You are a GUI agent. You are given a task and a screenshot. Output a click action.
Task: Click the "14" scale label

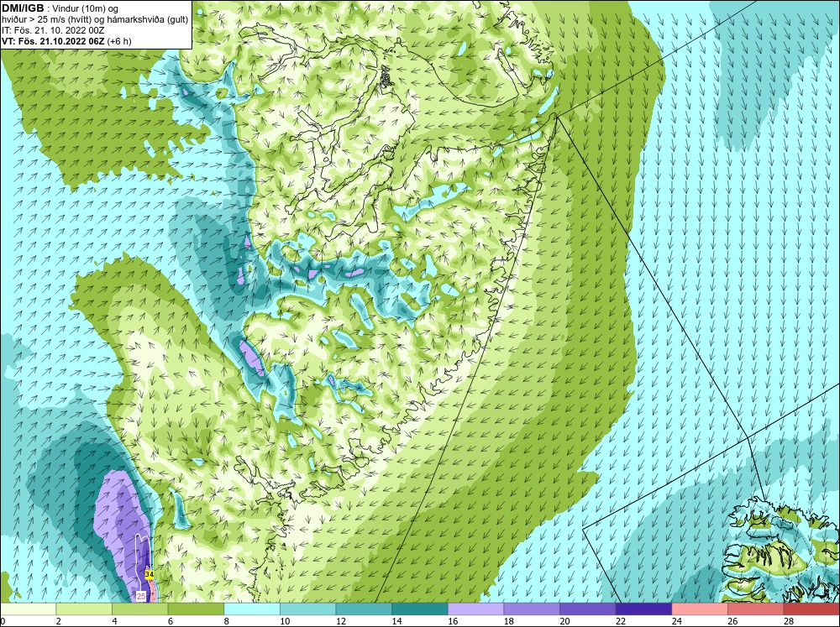pyautogui.click(x=396, y=621)
